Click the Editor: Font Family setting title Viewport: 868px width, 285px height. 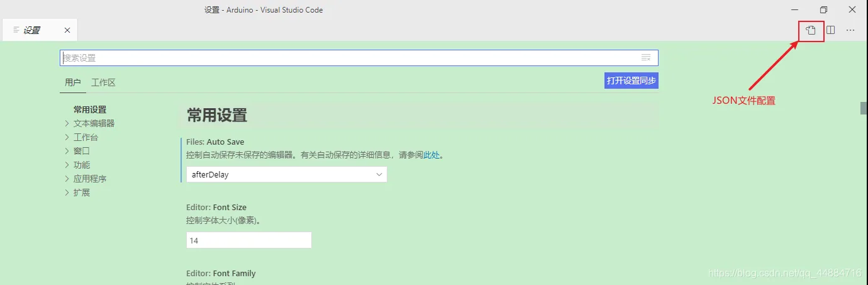click(x=221, y=274)
